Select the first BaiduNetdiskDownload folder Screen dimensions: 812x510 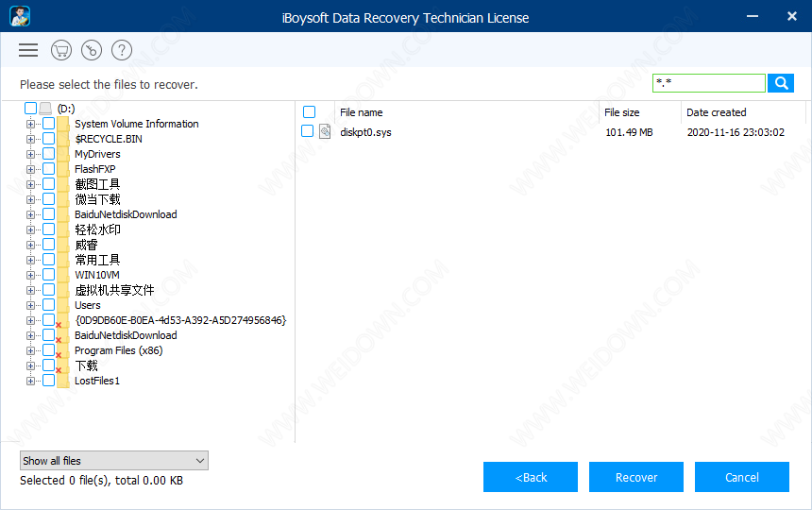tap(126, 214)
